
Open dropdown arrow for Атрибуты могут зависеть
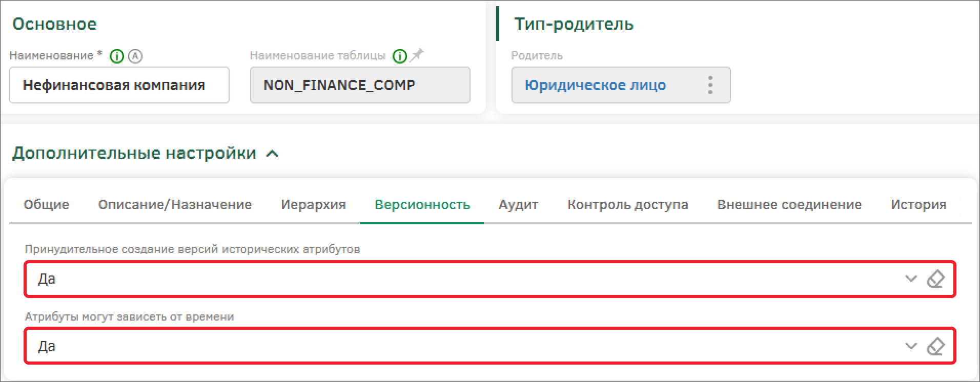[911, 347]
